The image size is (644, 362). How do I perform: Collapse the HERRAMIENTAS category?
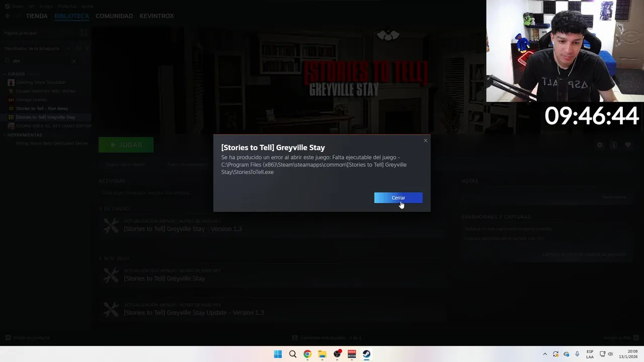click(25, 135)
